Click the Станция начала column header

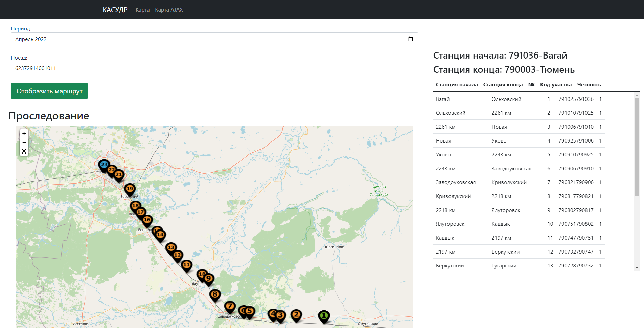tap(457, 85)
